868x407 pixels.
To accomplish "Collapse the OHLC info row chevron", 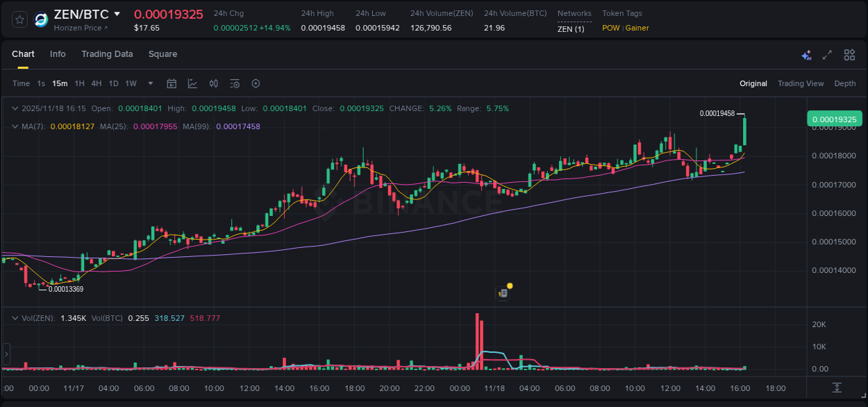I will 15,108.
